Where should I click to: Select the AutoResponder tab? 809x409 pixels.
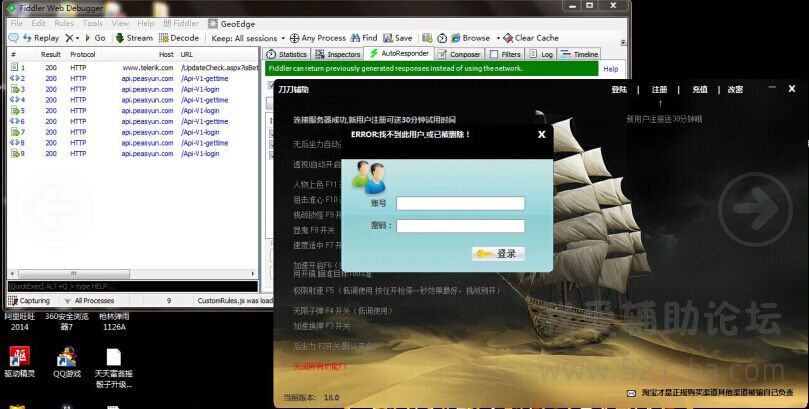pyautogui.click(x=399, y=53)
